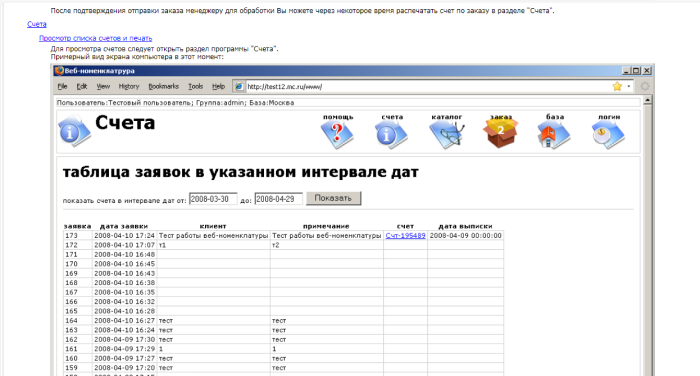Click client cell in row 173
The width and height of the screenshot is (700, 376).
[x=213, y=235]
